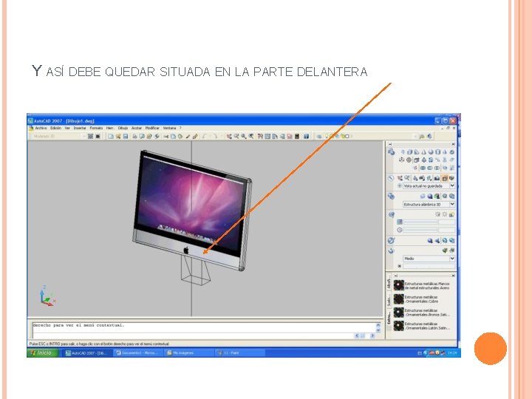Click the 3D Rotate gizmo icon
Image resolution: width=532 pixels, height=399 pixels.
coord(409,160)
